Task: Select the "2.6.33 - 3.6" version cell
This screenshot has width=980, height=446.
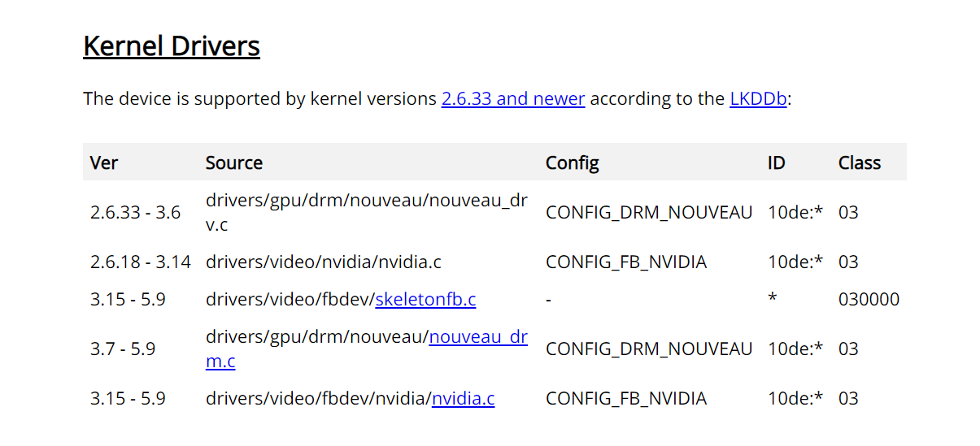Action: pyautogui.click(x=135, y=213)
